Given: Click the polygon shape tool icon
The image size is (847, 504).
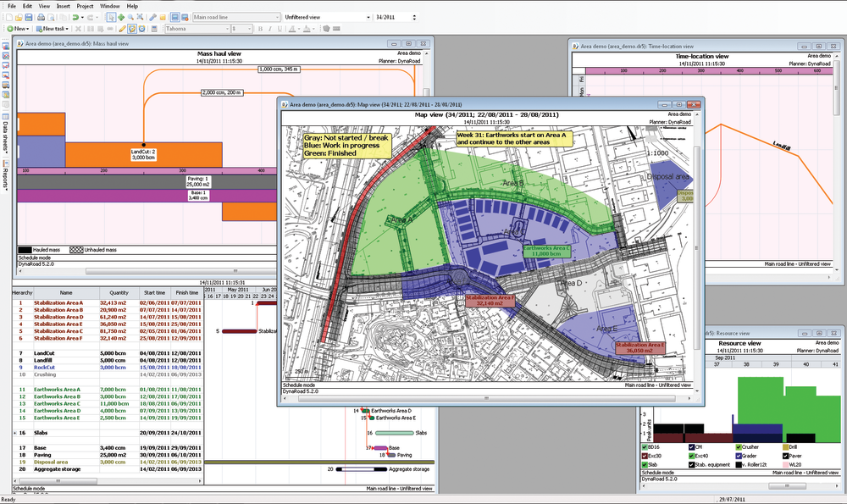Looking at the screenshot, I should point(326,29).
